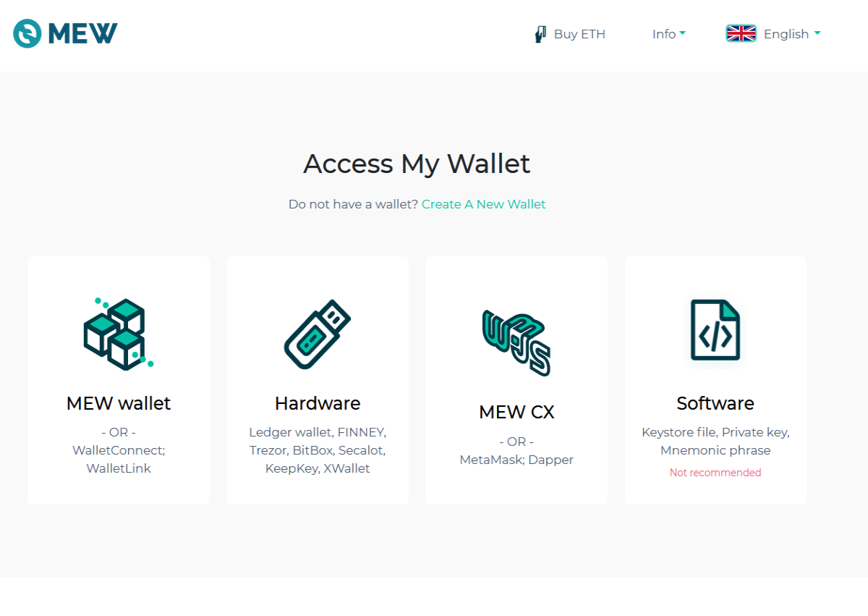Click the Ledger wallet, FINNEY hardware list
This screenshot has height=616, width=868.
point(318,450)
